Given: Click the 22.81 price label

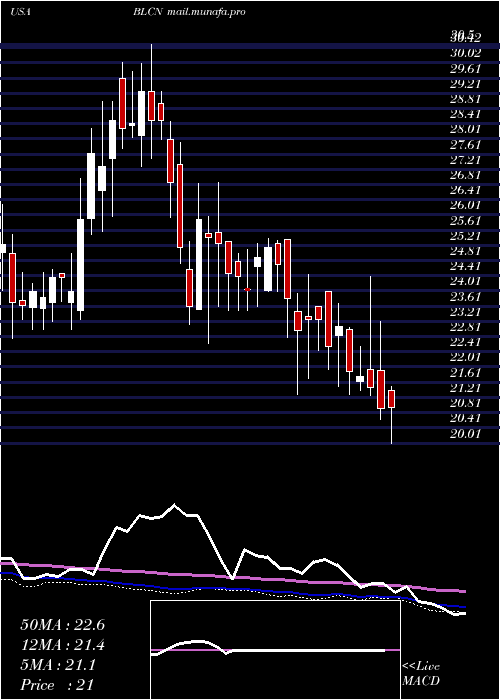Looking at the screenshot, I should (x=466, y=327).
